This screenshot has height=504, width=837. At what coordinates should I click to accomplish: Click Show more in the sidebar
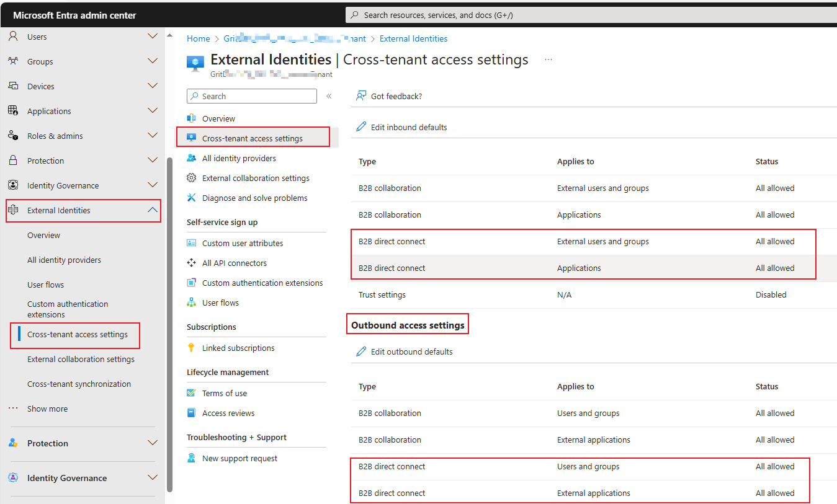pyautogui.click(x=48, y=409)
